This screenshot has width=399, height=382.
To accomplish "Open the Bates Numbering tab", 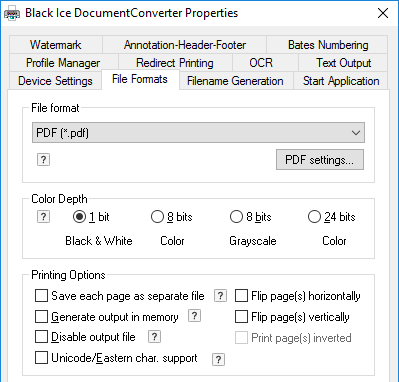I will point(328,45).
